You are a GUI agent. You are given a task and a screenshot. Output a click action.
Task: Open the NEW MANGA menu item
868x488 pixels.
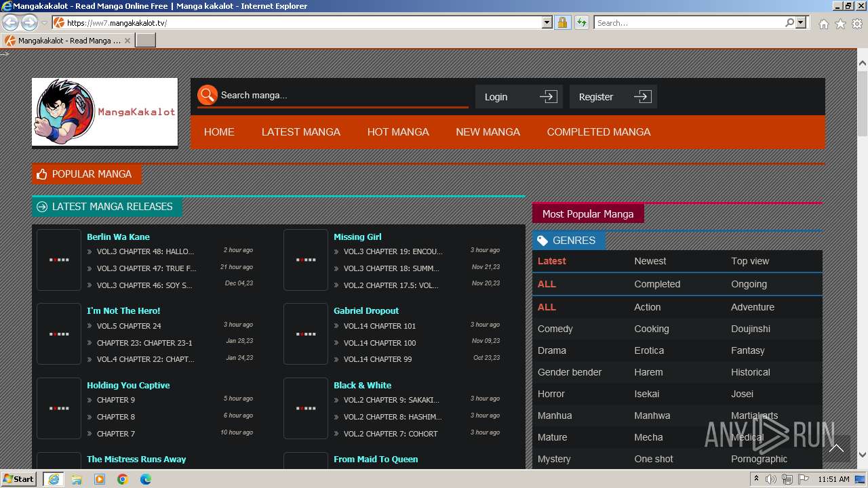tap(488, 132)
